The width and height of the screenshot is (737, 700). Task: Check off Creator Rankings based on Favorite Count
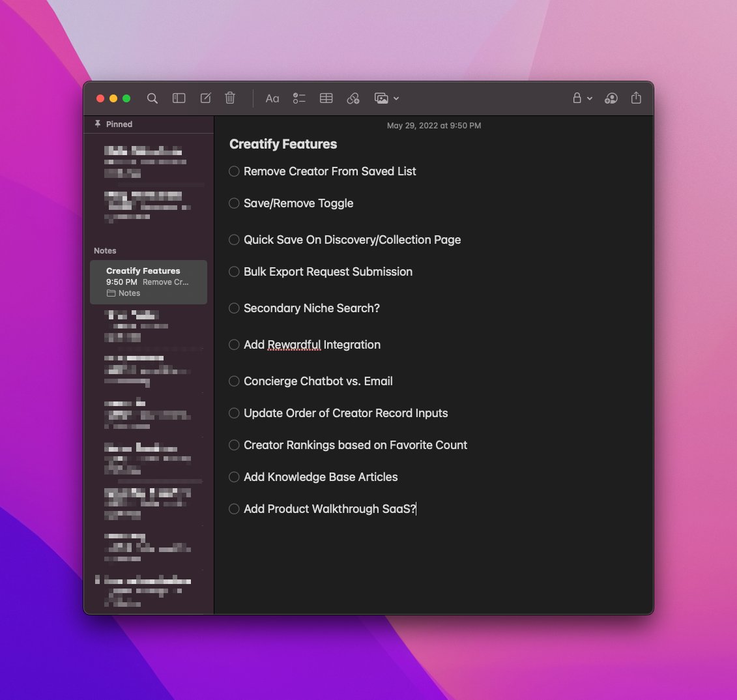(234, 445)
